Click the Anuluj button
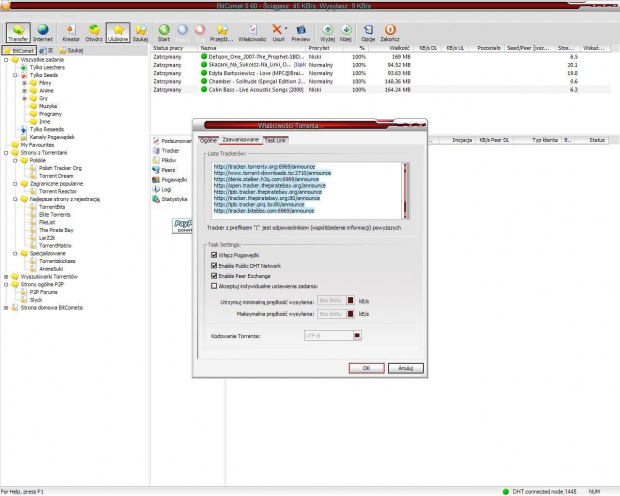 (406, 368)
